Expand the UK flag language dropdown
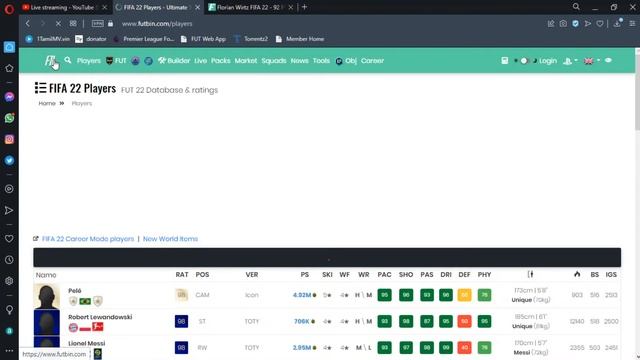This screenshot has height=360, width=640. pos(592,61)
